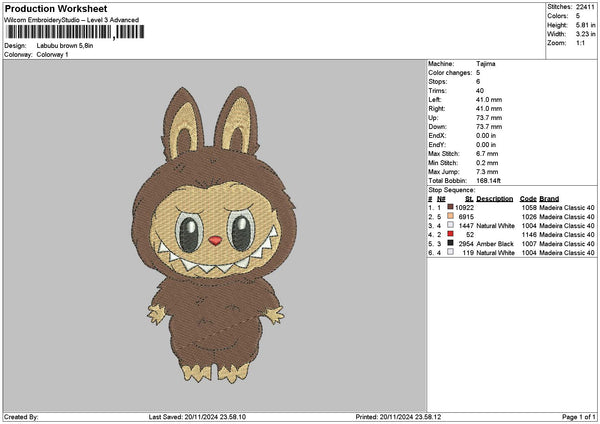Select the 'Colorway 1' value
Image resolution: width=600 pixels, height=424 pixels.
coord(52,55)
